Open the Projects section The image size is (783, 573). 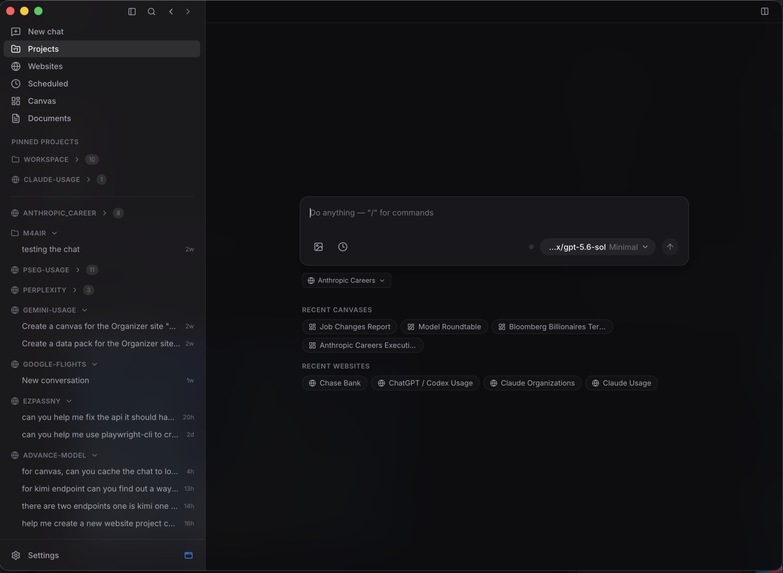(102, 49)
